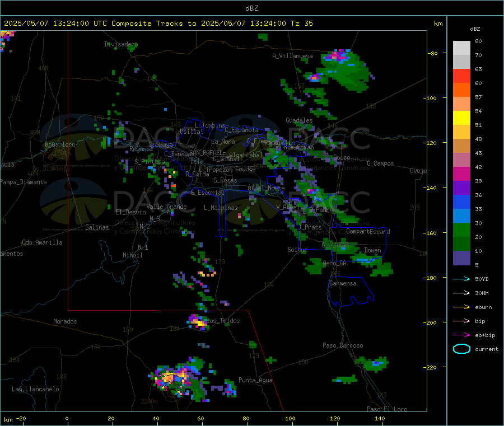504x426 pixels.
Task: Click the La_Nora map label
Action: (x=223, y=142)
